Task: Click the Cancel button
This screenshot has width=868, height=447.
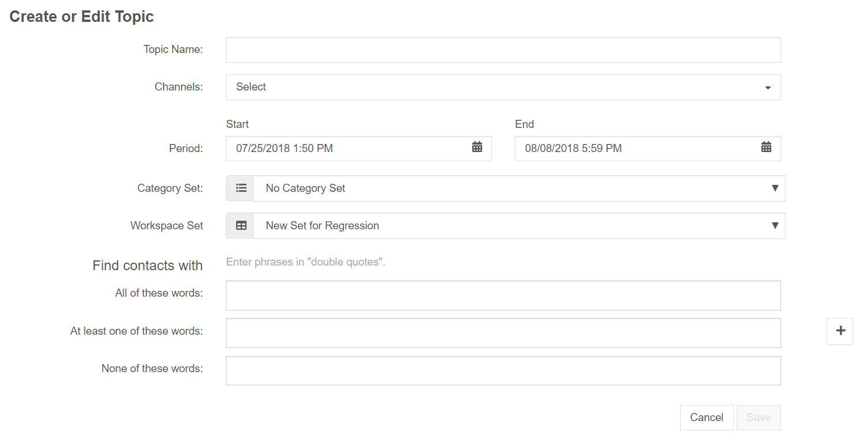Action: click(706, 418)
